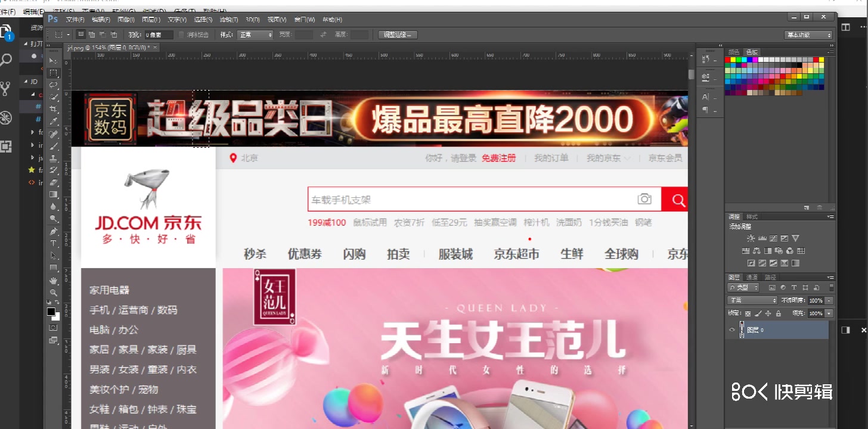868x429 pixels.
Task: Choose the New Selection mode button
Action: [80, 35]
